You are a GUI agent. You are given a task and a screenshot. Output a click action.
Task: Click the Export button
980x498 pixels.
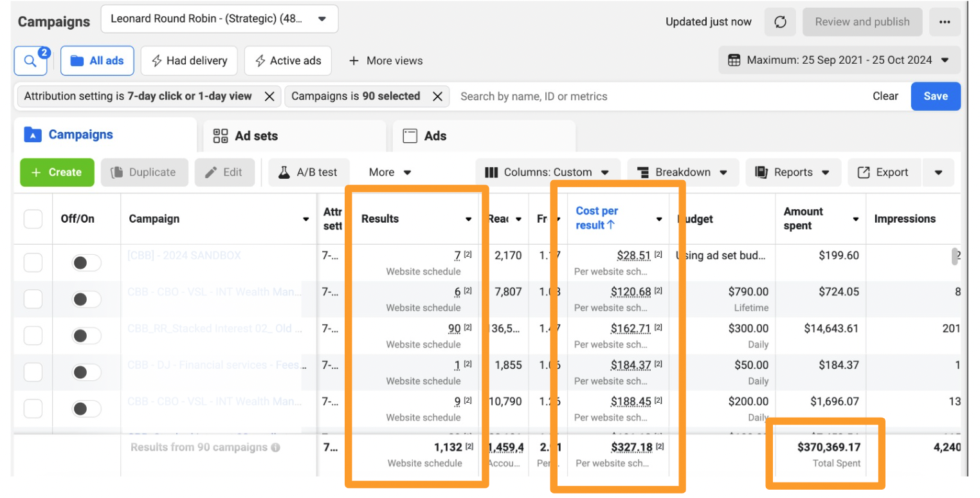click(884, 172)
